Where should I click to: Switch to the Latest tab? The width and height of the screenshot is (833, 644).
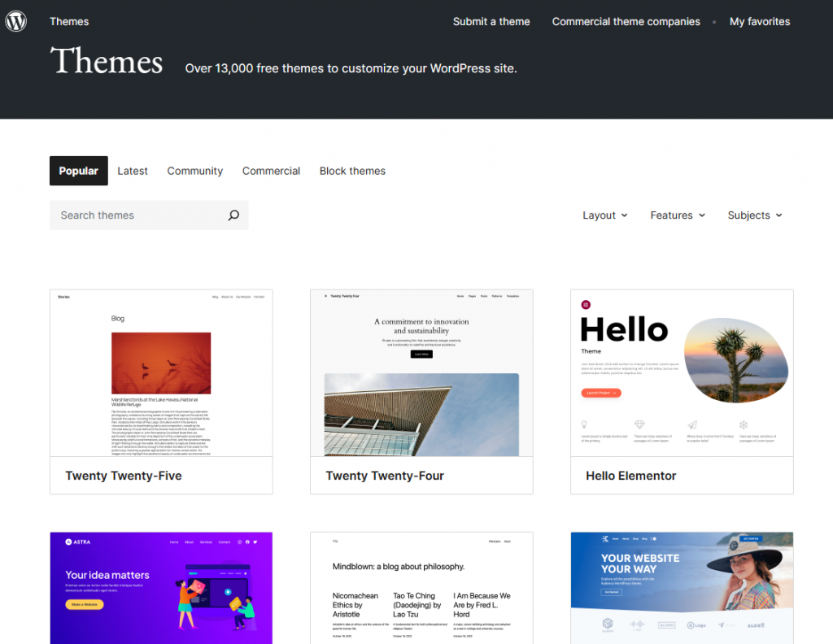pyautogui.click(x=133, y=171)
